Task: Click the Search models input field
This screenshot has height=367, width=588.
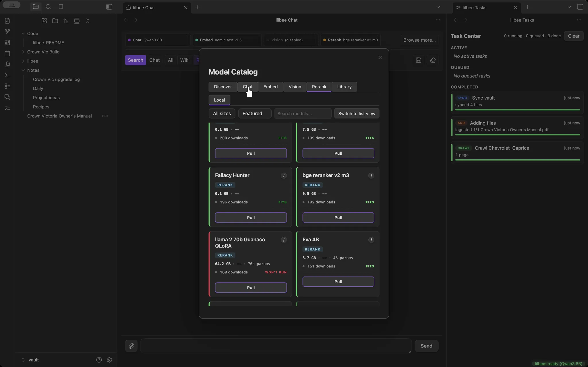Action: (303, 113)
